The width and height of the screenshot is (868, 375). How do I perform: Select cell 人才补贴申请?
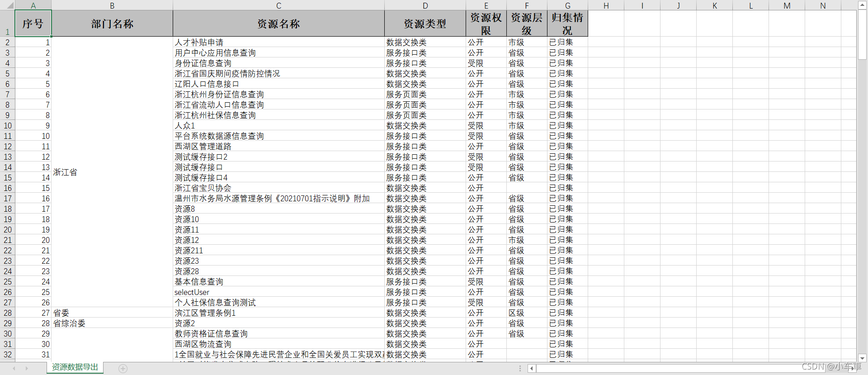pos(278,42)
